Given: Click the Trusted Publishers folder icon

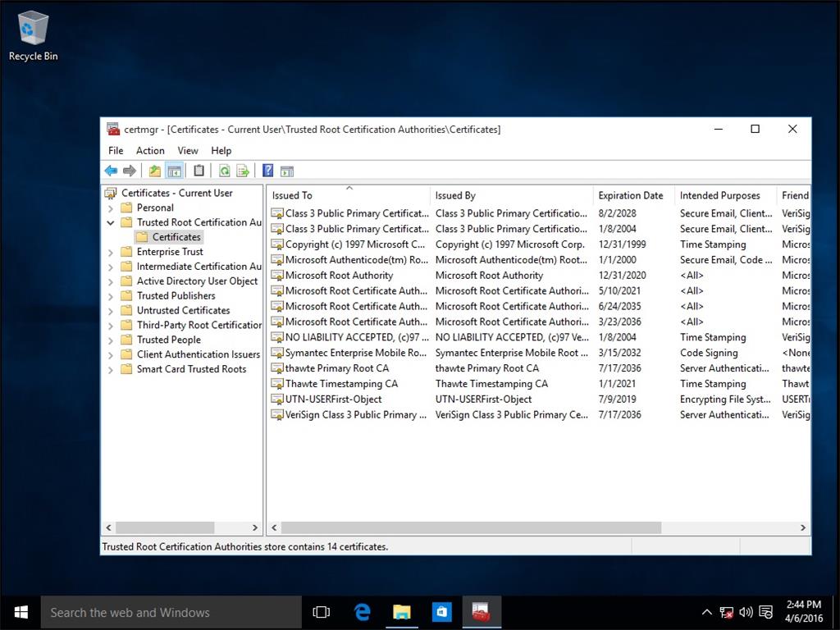Looking at the screenshot, I should [x=126, y=295].
